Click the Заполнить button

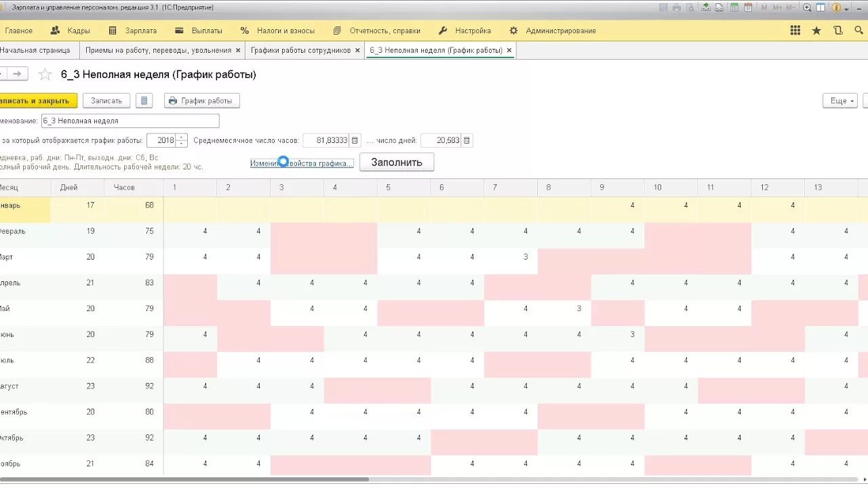[x=397, y=162]
